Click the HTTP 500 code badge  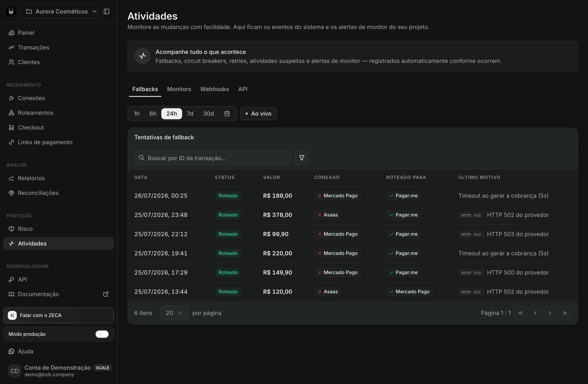pos(471,273)
